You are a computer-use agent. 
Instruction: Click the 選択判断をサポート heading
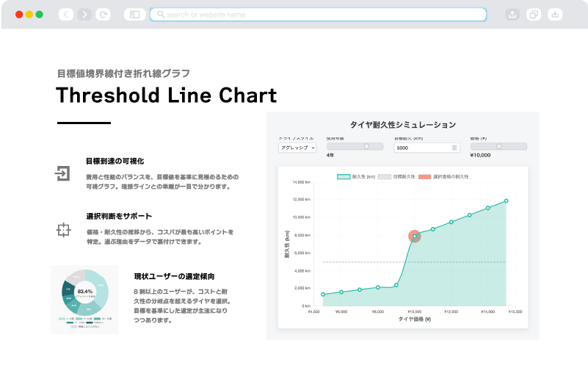[x=119, y=216]
